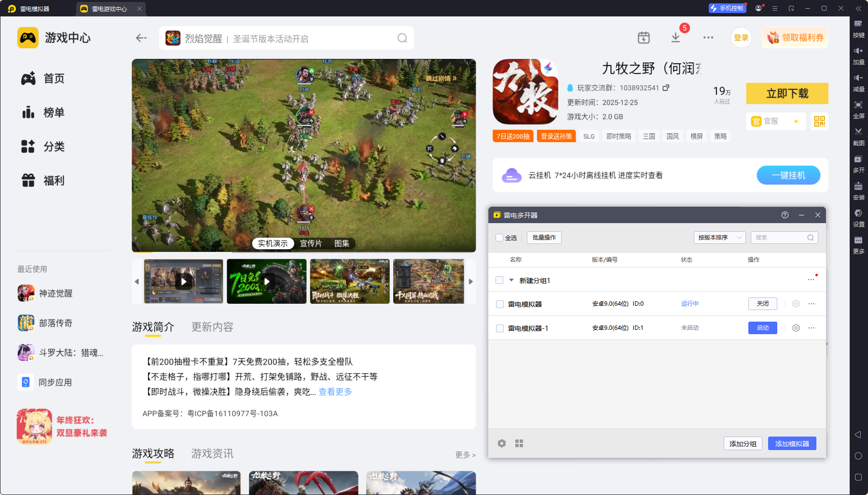Click the Android home circle icon
Screen dimensions: 868x495
pos(858,456)
